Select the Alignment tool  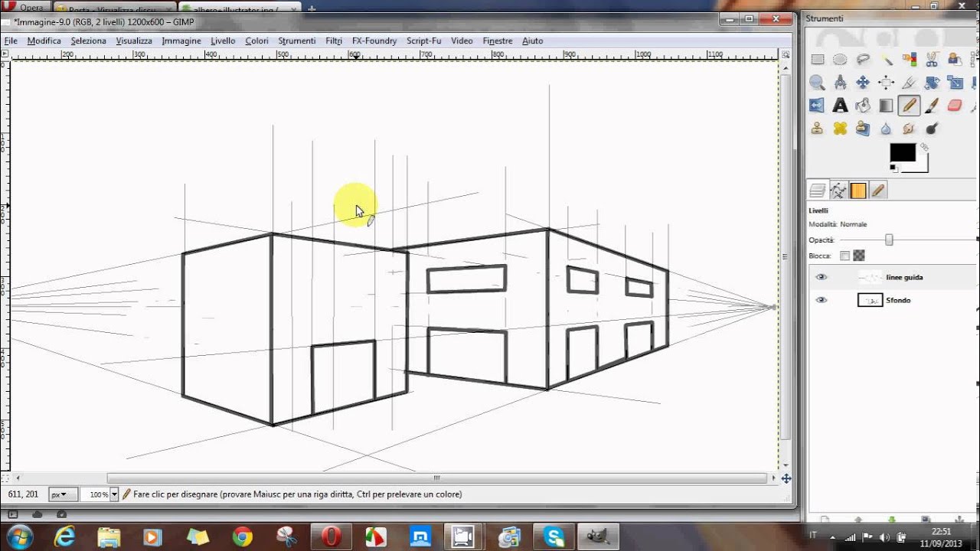[886, 83]
